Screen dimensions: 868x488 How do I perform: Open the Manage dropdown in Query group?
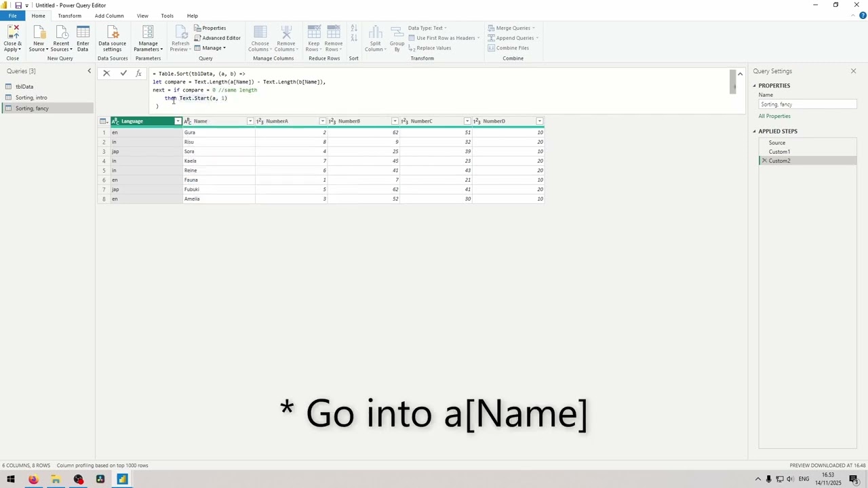(210, 48)
